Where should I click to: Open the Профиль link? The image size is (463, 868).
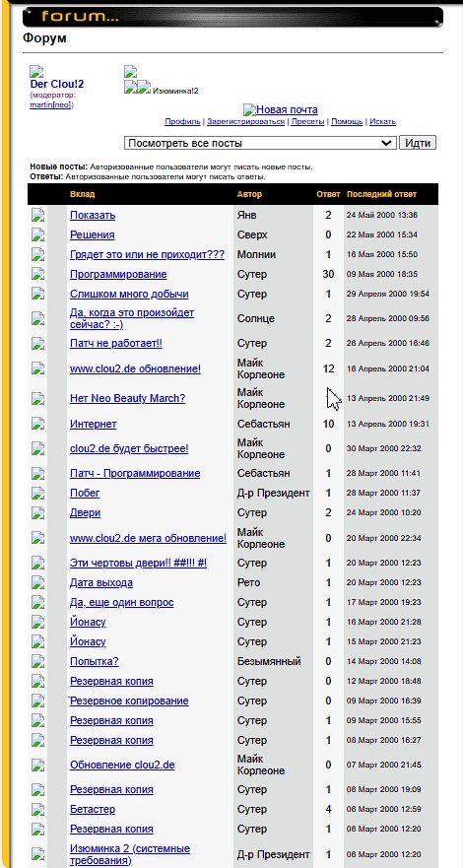tap(182, 122)
